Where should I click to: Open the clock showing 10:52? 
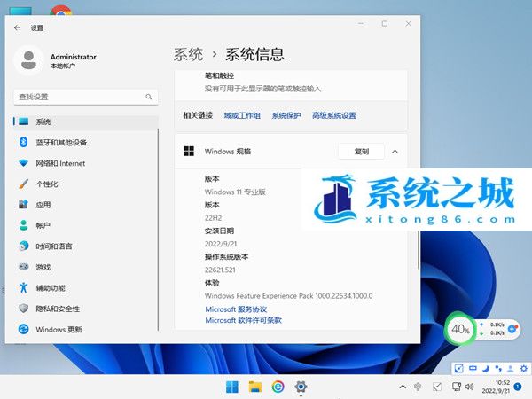click(496, 387)
